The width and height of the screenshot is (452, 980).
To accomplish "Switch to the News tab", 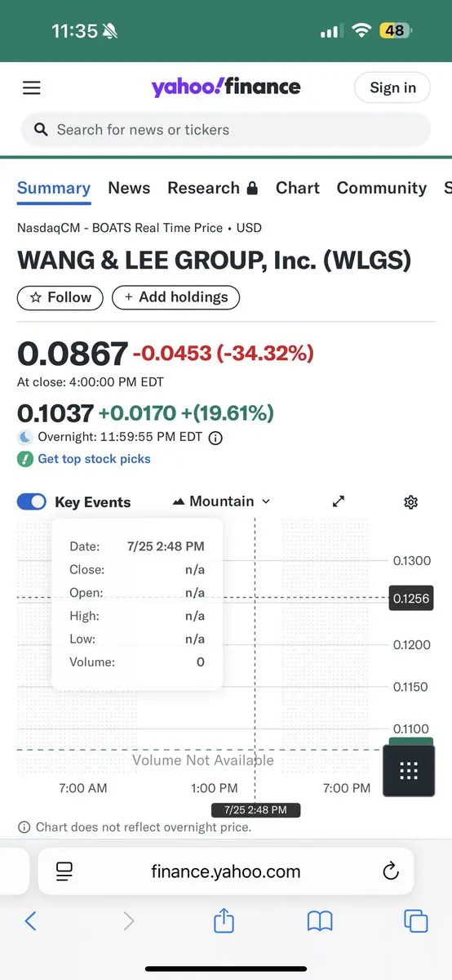I will (x=129, y=188).
